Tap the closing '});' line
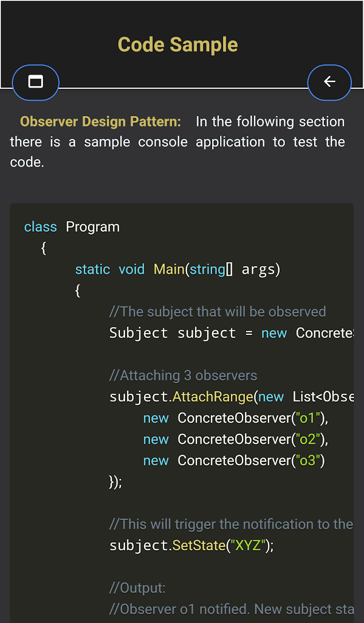This screenshot has height=623, width=364. [115, 482]
